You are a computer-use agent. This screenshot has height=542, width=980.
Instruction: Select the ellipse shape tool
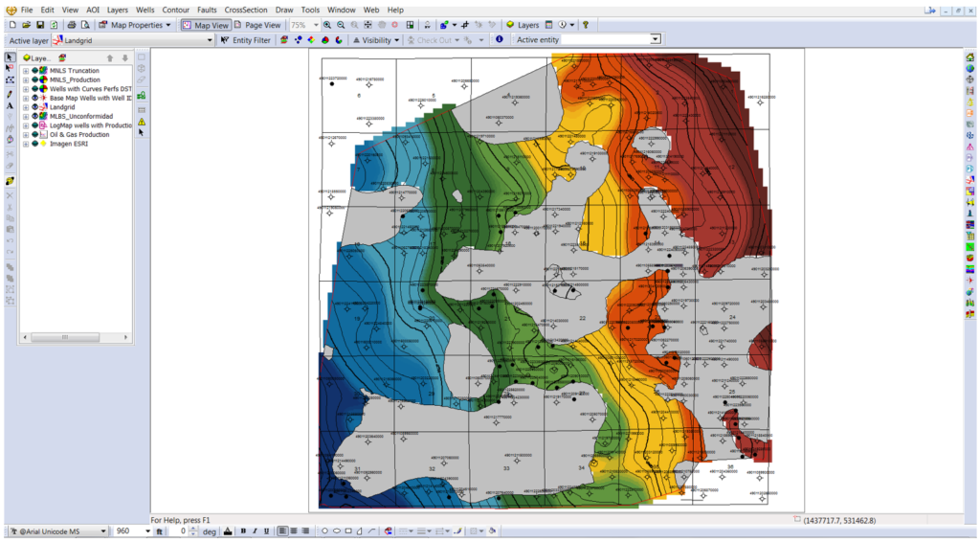[x=336, y=531]
